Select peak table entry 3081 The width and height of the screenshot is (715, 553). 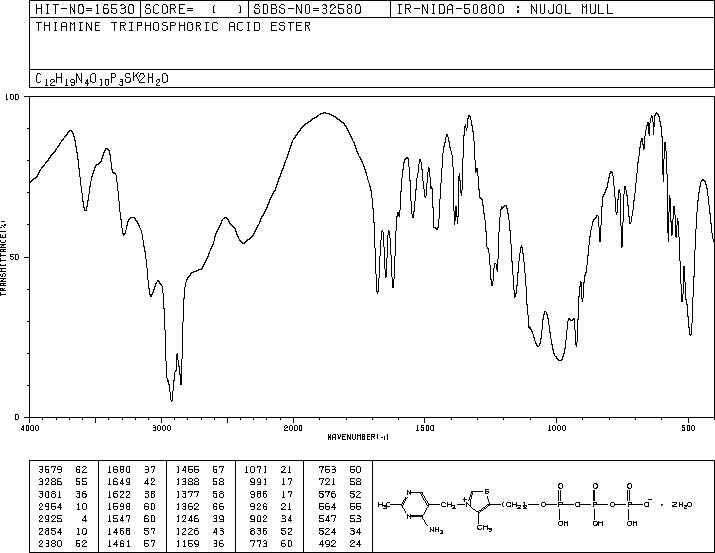(50, 494)
